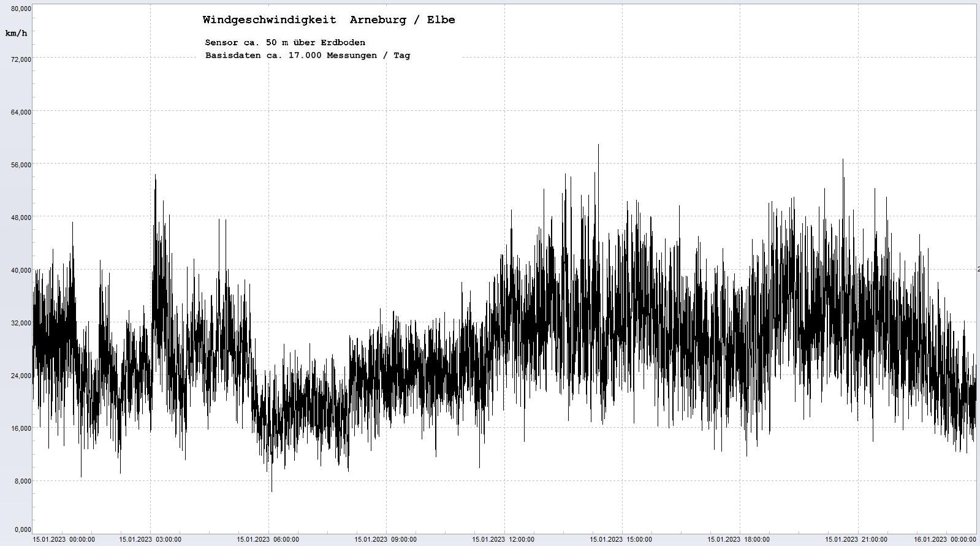Click the 8,000 y-axis label

click(23, 481)
